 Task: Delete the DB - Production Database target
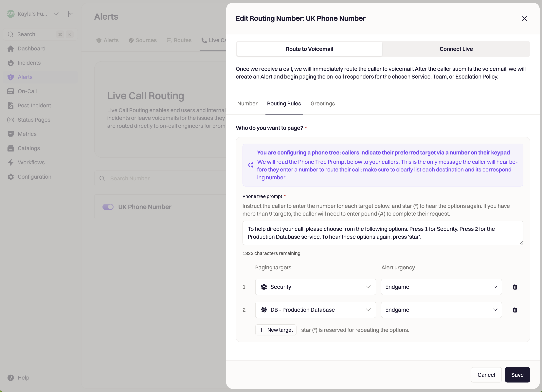(x=515, y=310)
